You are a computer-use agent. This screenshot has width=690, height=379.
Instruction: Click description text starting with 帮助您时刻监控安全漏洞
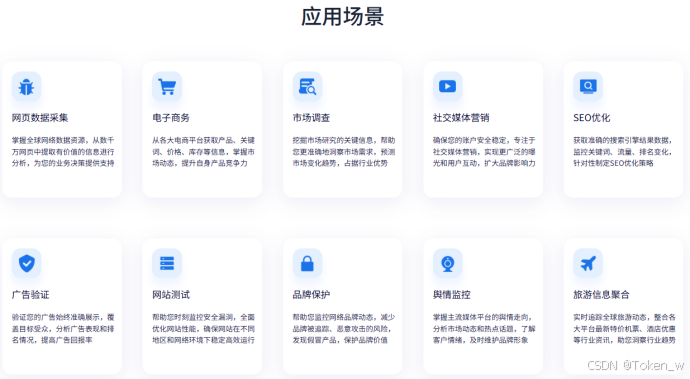203,328
